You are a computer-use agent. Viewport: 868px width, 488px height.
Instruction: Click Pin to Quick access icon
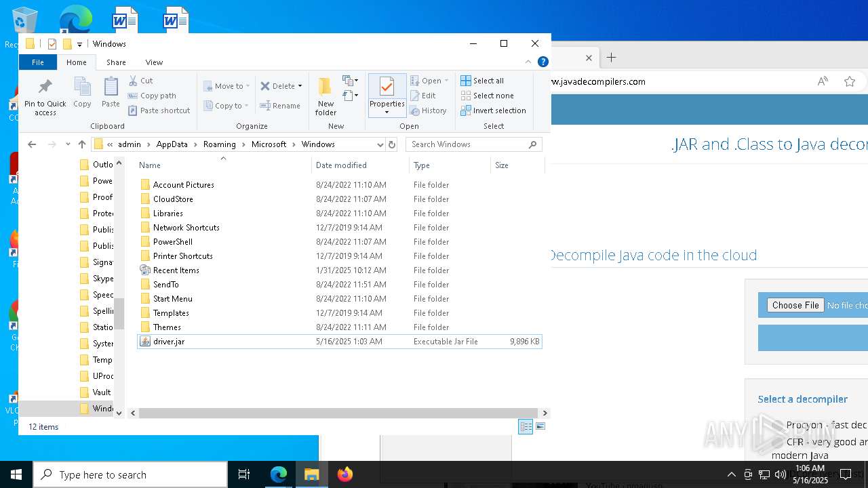tap(45, 97)
